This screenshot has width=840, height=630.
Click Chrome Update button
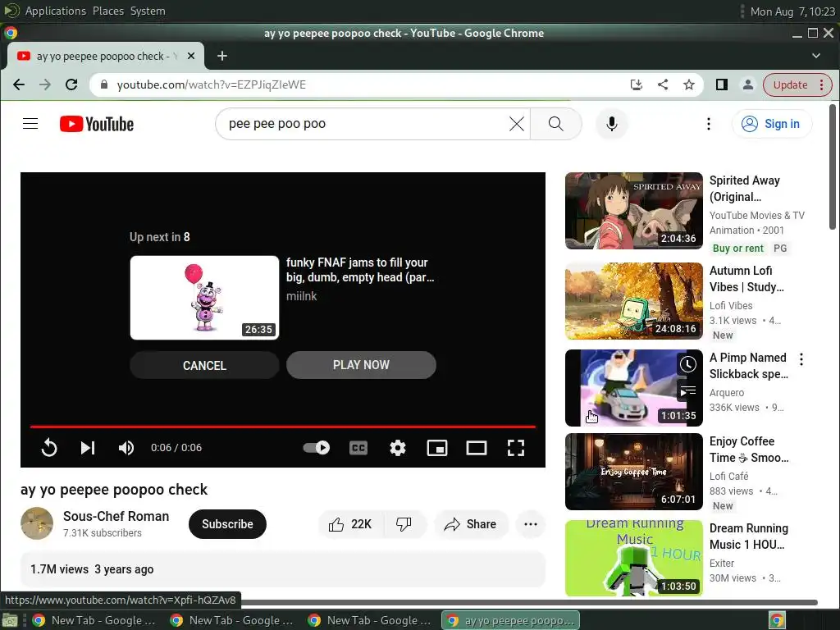tap(790, 84)
